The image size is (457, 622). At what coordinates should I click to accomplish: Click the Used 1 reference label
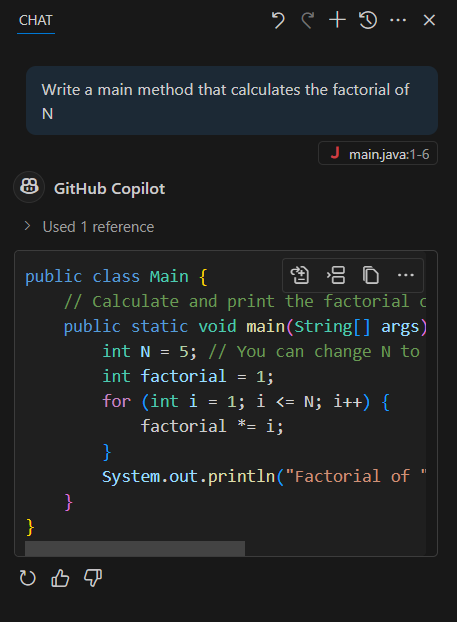(x=98, y=227)
